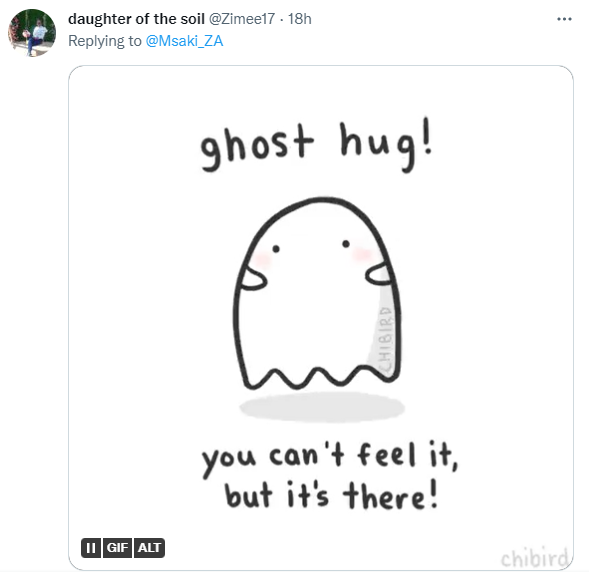This screenshot has height=572, width=589.
Task: Open the profile picture of Zimee17
Action: [32, 33]
